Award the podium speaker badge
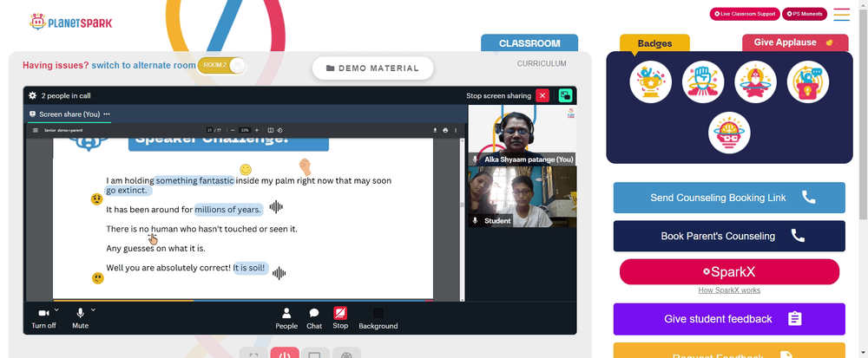 [x=807, y=81]
